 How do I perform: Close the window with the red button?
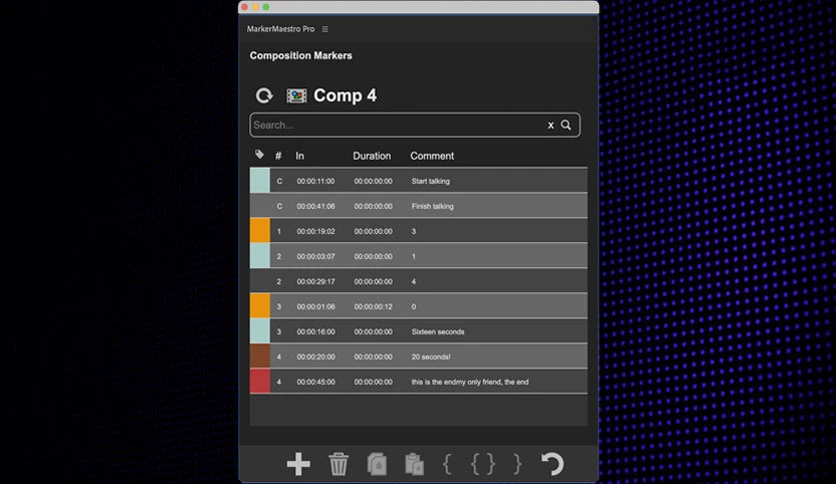tap(245, 7)
